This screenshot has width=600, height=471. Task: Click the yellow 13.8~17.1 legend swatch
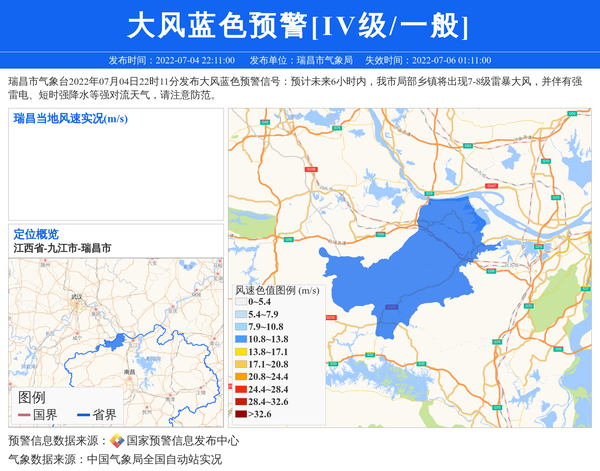pos(240,352)
